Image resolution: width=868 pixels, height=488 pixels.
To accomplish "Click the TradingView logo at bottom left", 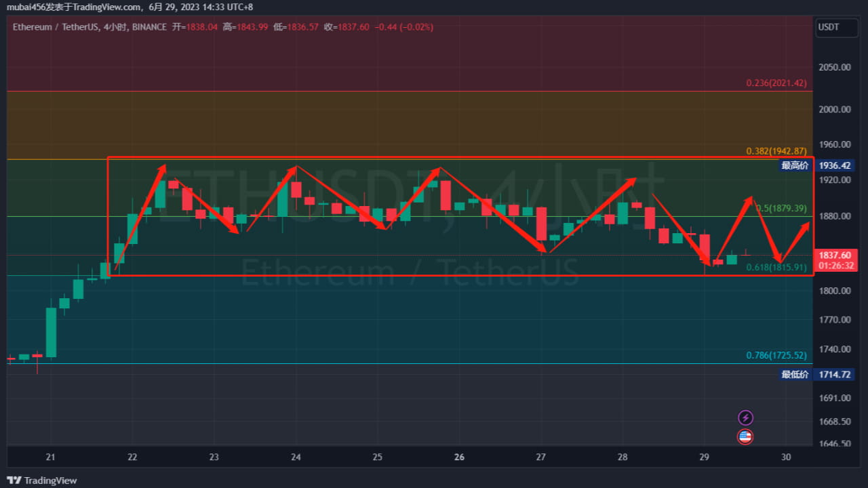I will pyautogui.click(x=41, y=481).
